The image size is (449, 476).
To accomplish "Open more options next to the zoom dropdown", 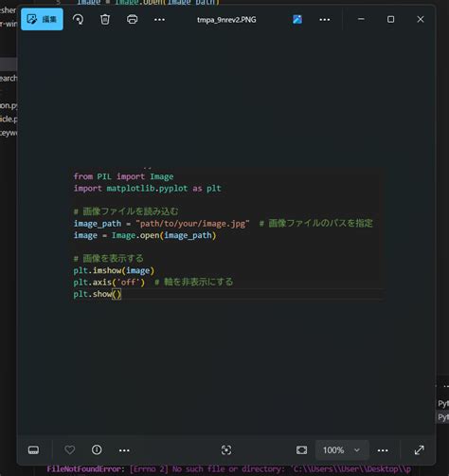I will 383,450.
